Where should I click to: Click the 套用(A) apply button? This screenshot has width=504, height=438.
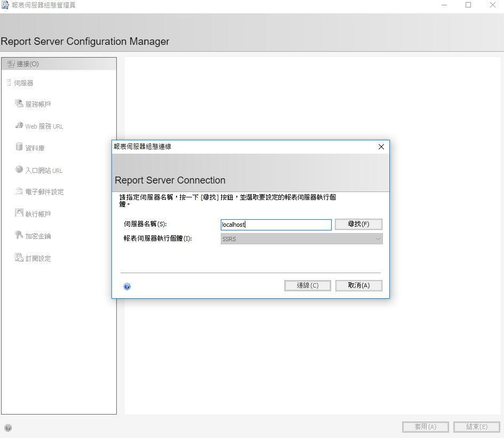(x=425, y=427)
